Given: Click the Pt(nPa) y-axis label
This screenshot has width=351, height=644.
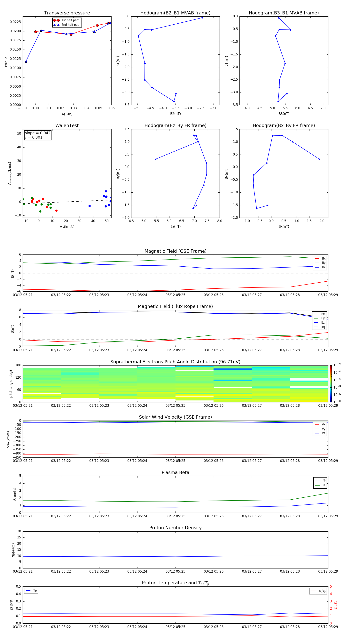Looking at the screenshot, I should pos(6,61).
